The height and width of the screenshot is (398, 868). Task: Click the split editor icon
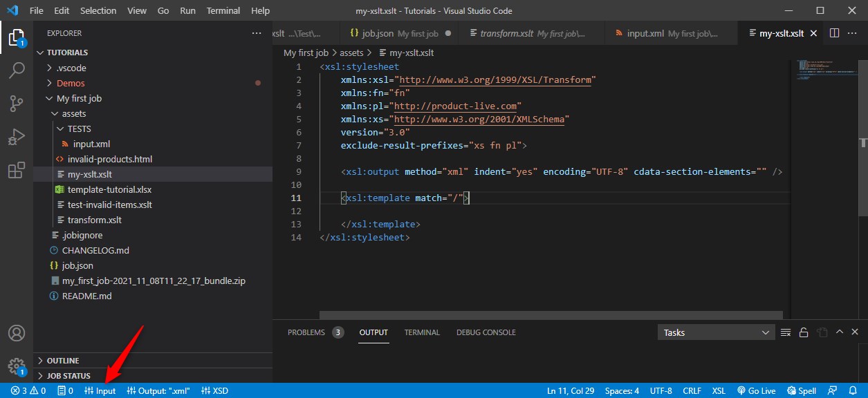(834, 33)
